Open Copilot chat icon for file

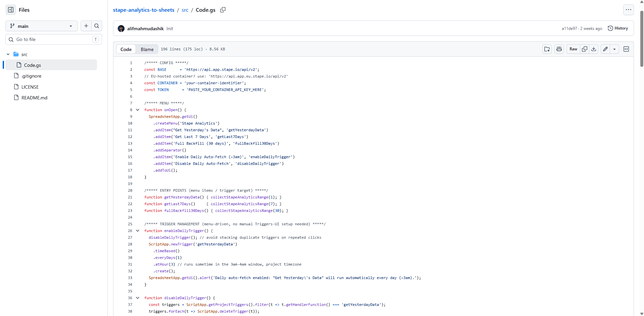point(559,49)
